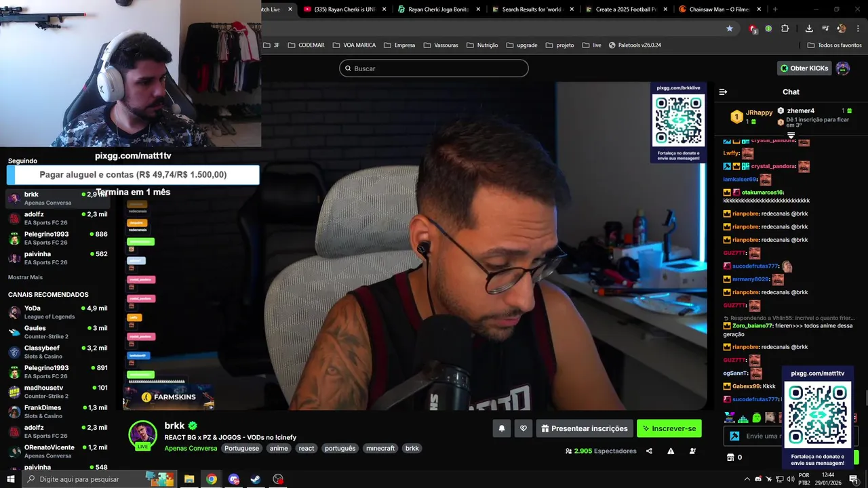The image size is (868, 488).
Task: Select the green blob emote in quick emotes
Action: (757, 418)
